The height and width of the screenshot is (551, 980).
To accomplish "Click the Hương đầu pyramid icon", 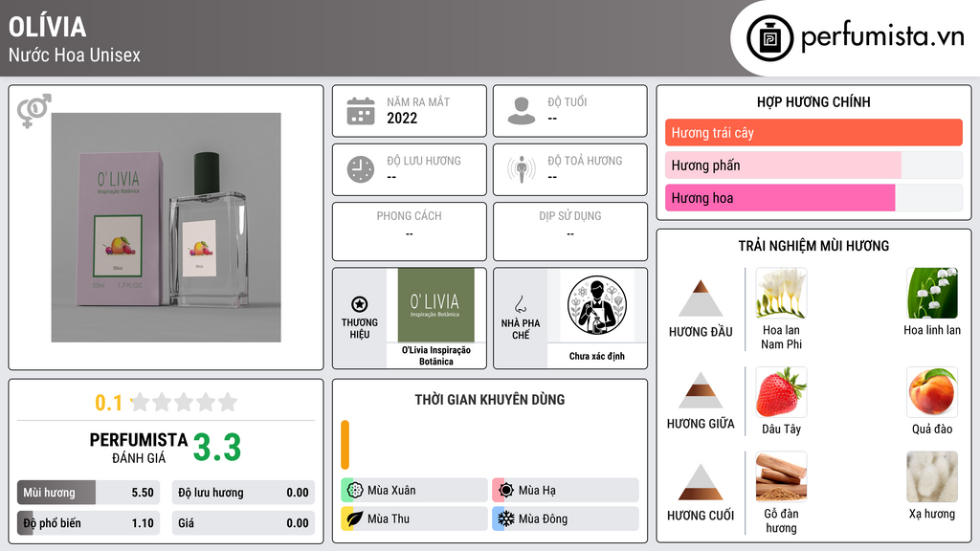I will click(701, 298).
